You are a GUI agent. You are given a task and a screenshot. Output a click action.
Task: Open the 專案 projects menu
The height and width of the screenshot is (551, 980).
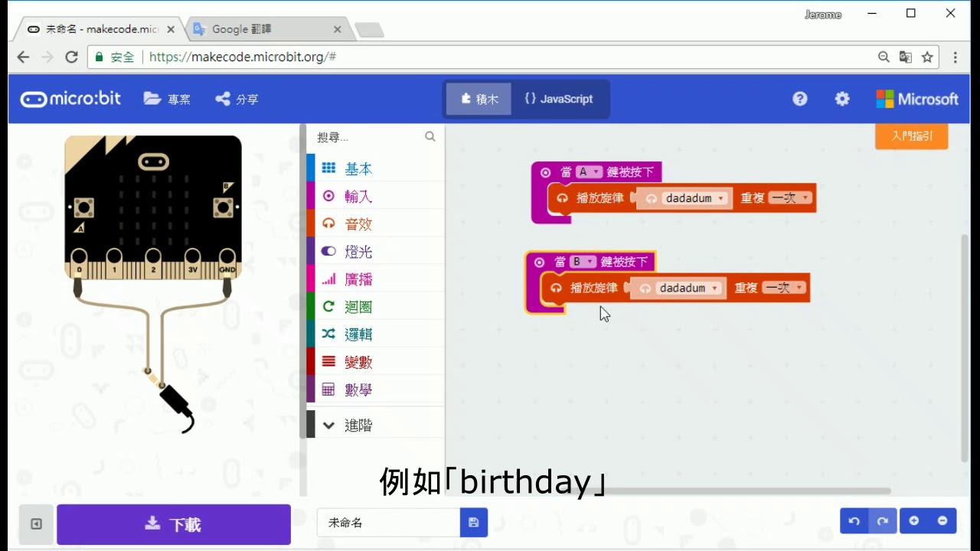click(168, 99)
